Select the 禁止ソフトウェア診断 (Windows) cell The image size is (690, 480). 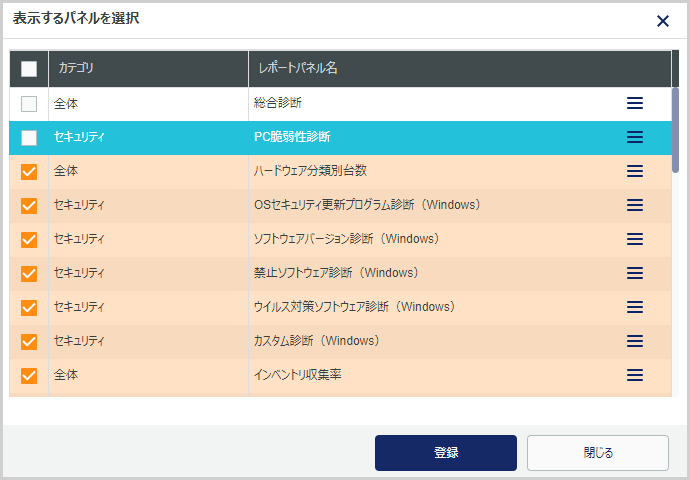pyautogui.click(x=460, y=273)
